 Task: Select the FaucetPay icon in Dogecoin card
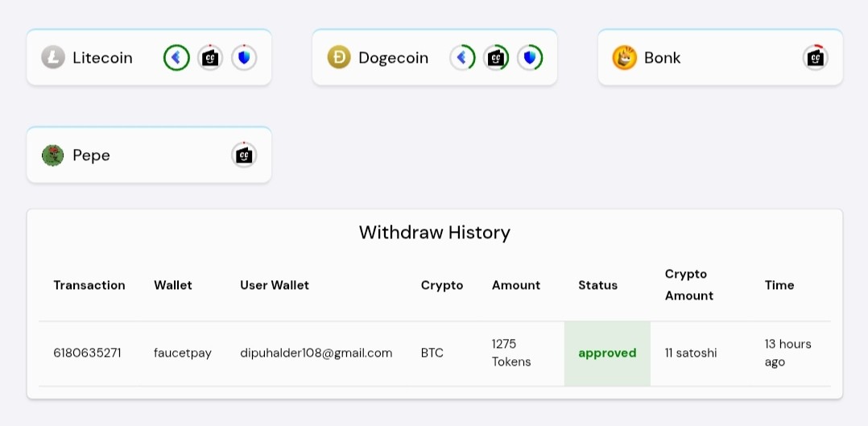(462, 58)
